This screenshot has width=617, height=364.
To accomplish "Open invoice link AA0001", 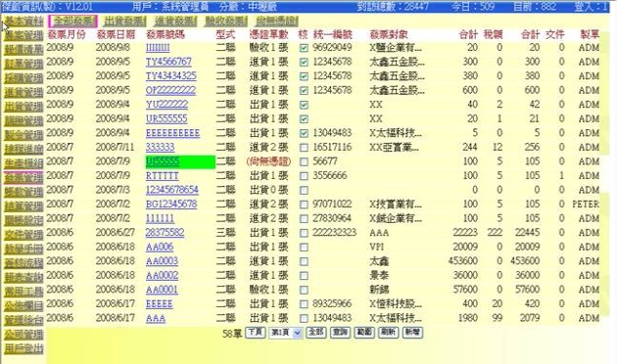I will [x=162, y=290].
